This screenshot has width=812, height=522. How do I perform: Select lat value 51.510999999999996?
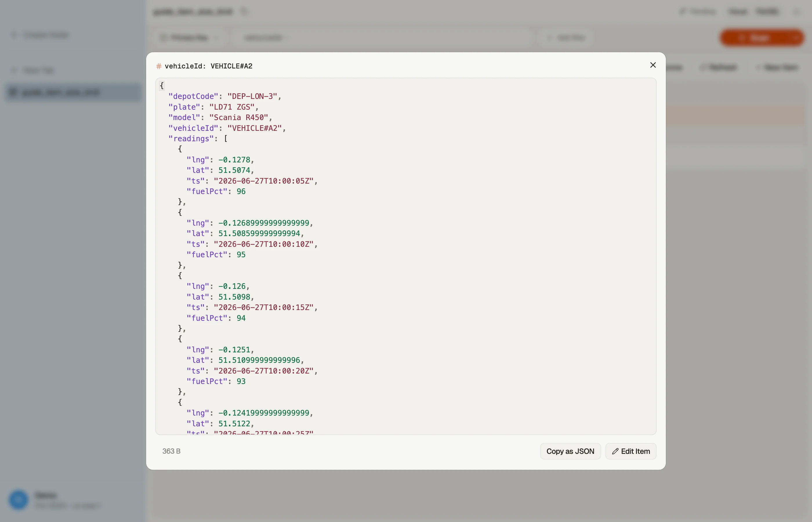click(x=259, y=360)
